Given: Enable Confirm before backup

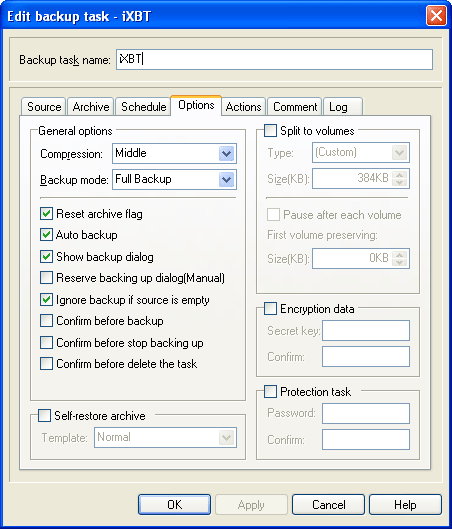Looking at the screenshot, I should [46, 321].
